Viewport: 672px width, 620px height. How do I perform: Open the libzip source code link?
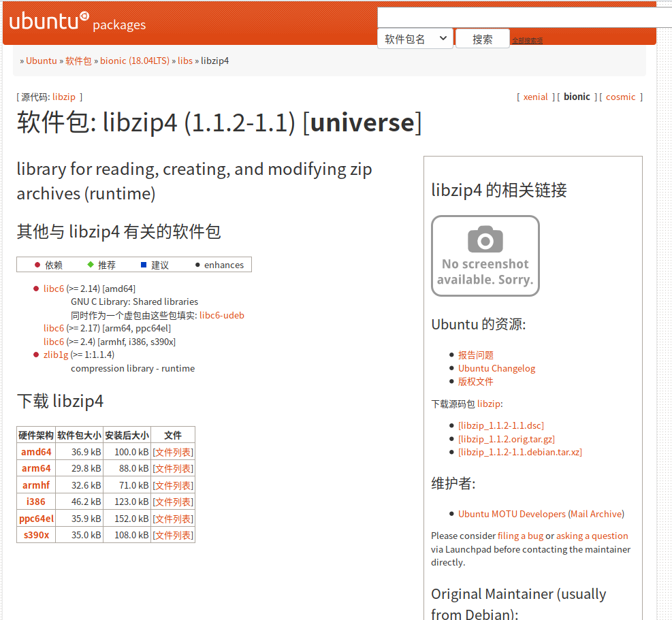point(63,97)
